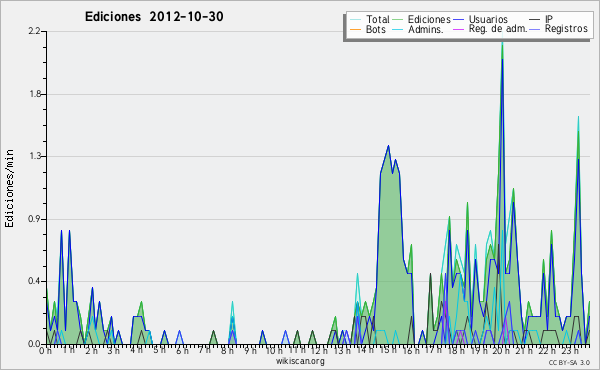Click the Total legend color swatch
600x370 pixels.
pyautogui.click(x=355, y=20)
